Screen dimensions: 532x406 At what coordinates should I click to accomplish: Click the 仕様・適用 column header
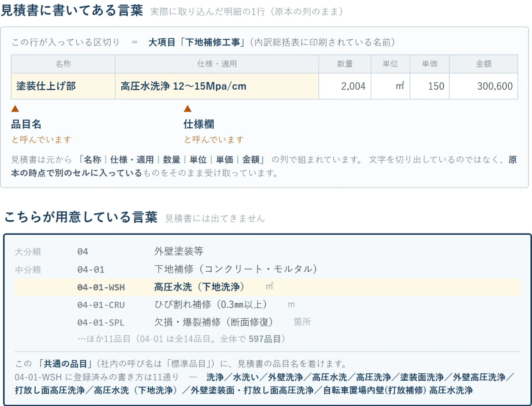217,64
